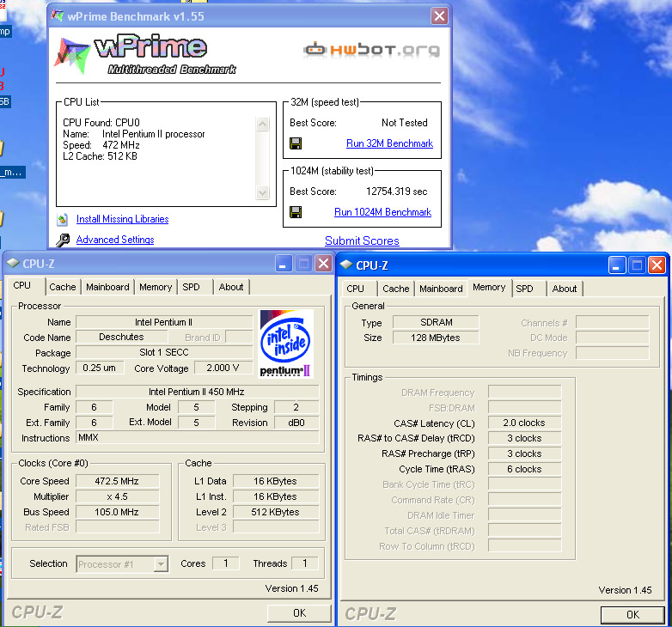Click the 12754.319 sec best score
The image size is (672, 627).
click(x=397, y=192)
